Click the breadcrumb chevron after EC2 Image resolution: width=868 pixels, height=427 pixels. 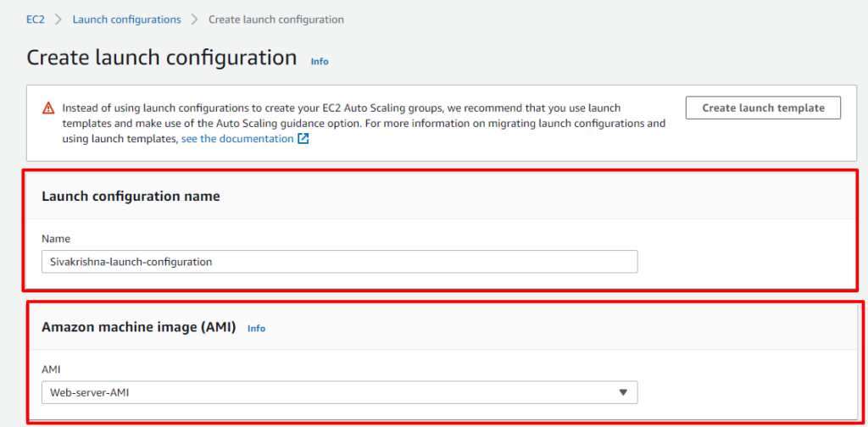pyautogui.click(x=58, y=19)
